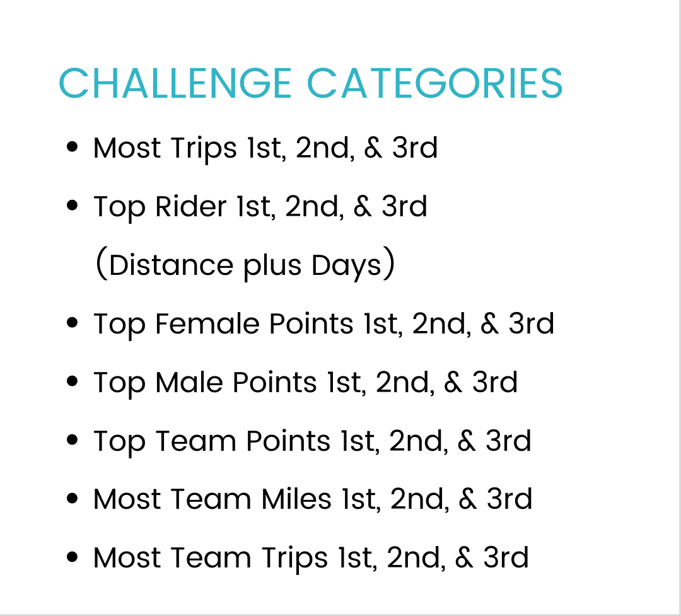
Task: Click the (Distance plus Days) text
Action: tap(245, 264)
